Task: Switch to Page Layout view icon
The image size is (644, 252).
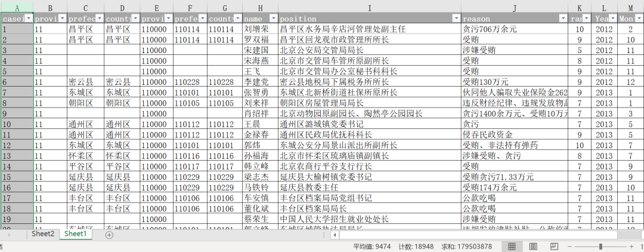Action: coord(533,246)
